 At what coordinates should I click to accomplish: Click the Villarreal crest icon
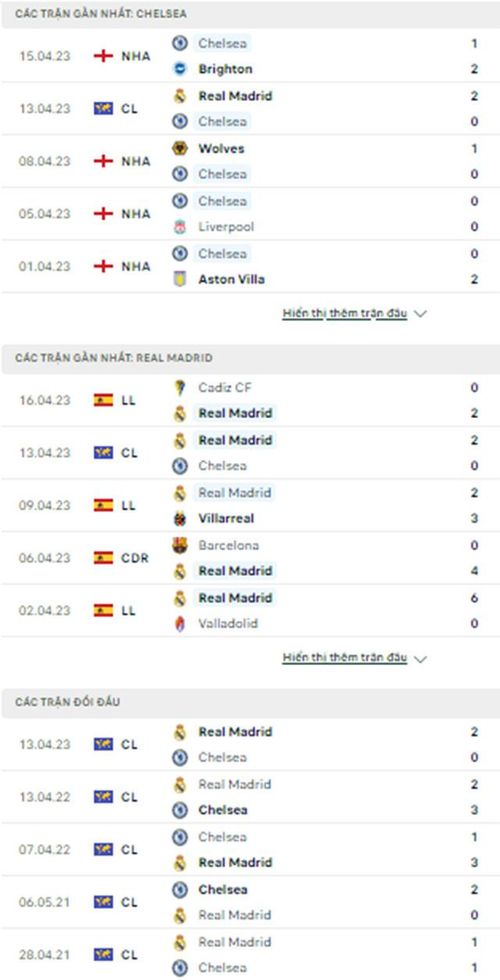click(180, 518)
